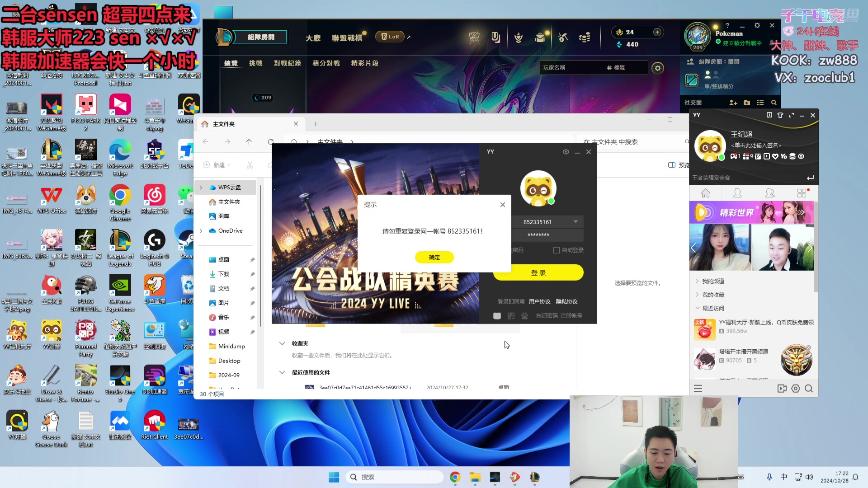Image resolution: width=868 pixels, height=488 pixels.
Task: Switch to 對戰紀錄 tab in League client
Action: (x=288, y=63)
